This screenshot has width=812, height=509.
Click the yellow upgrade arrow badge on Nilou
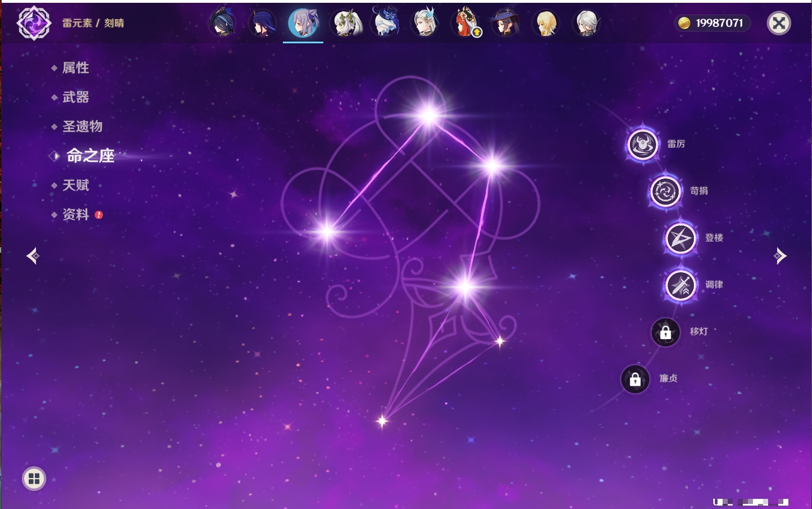477,33
